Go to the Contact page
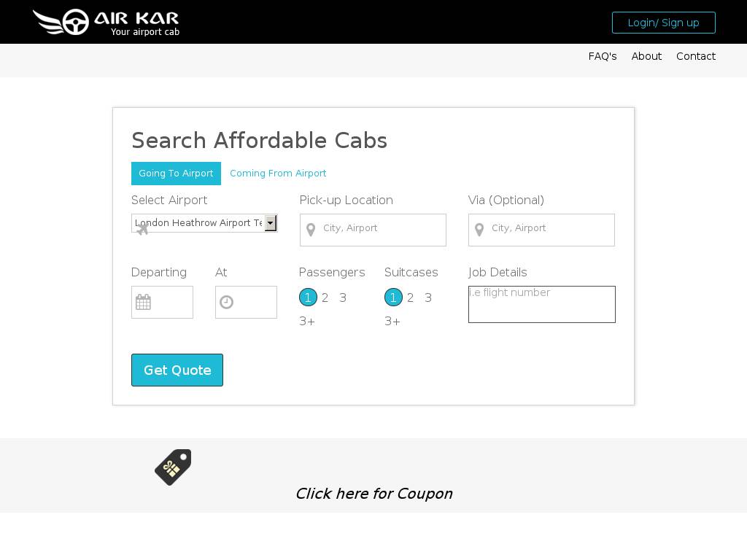Viewport: 747px width, 560px height. (x=695, y=56)
